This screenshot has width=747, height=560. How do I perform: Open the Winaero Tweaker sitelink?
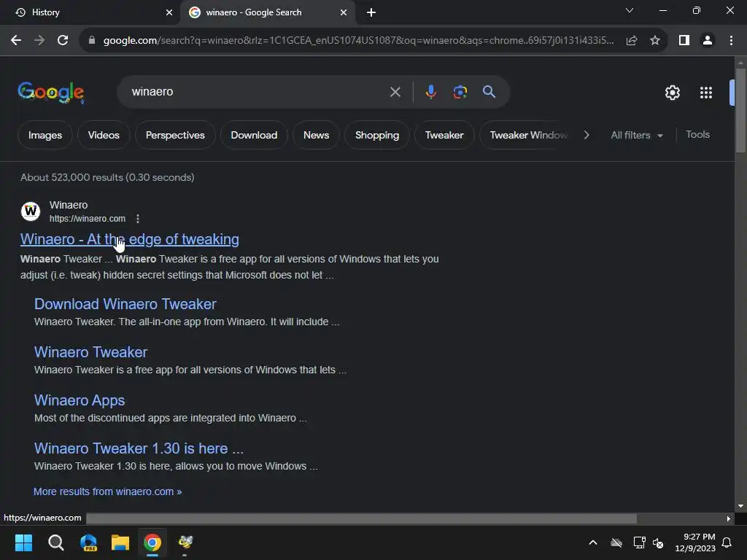tap(90, 352)
